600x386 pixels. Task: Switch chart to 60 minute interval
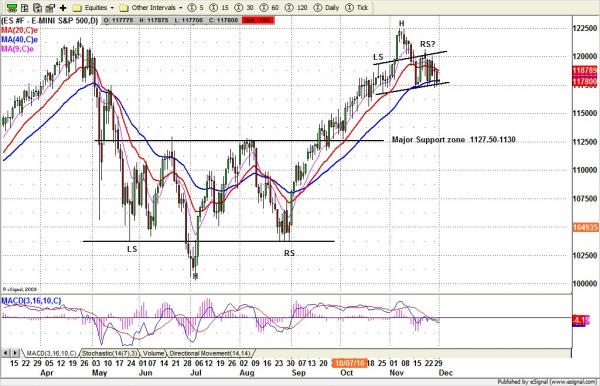tap(269, 8)
